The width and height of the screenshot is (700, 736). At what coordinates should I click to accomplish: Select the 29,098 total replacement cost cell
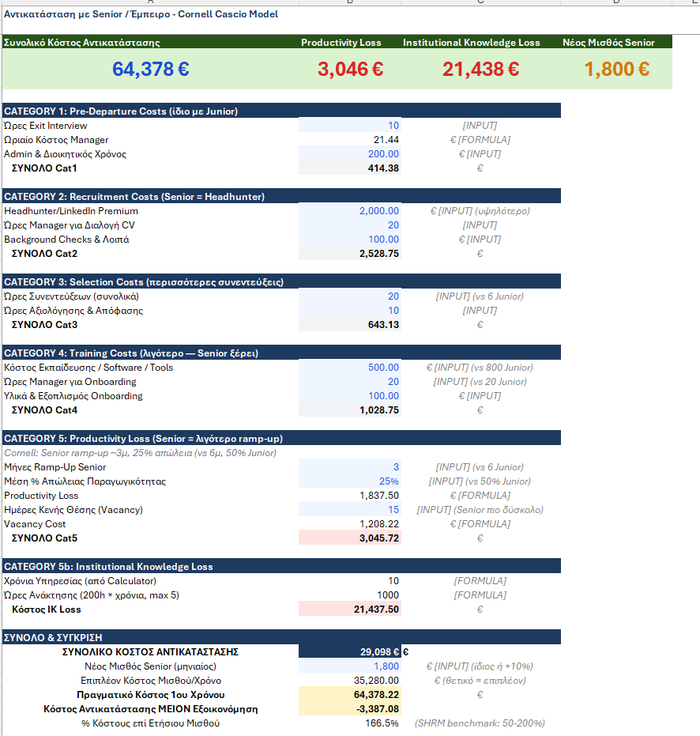coord(350,652)
